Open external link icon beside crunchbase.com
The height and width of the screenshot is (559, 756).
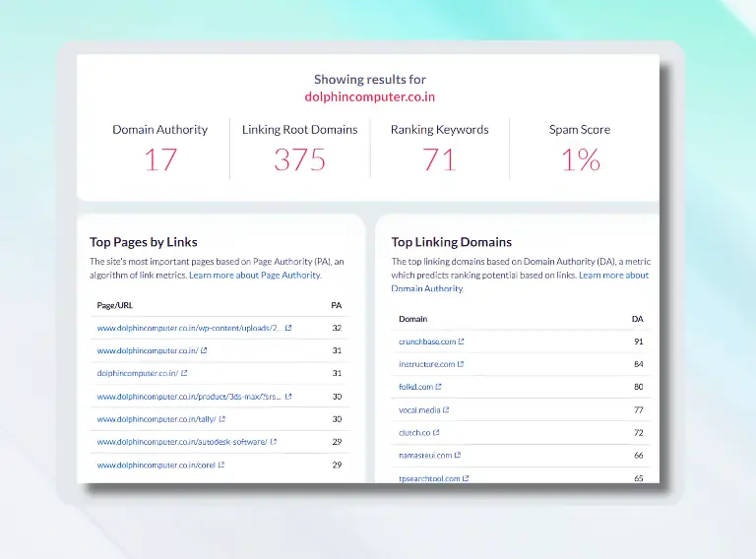pos(461,342)
